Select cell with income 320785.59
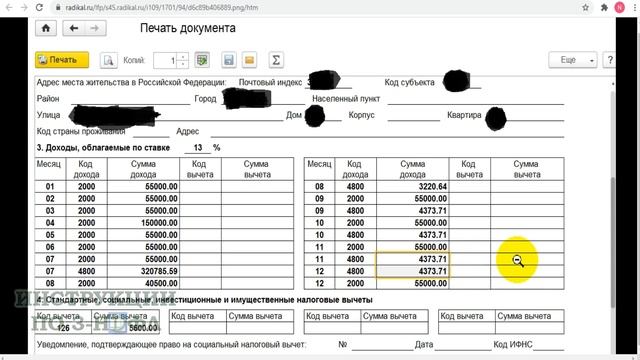Viewport: 640px width, 360px height. pos(143,271)
